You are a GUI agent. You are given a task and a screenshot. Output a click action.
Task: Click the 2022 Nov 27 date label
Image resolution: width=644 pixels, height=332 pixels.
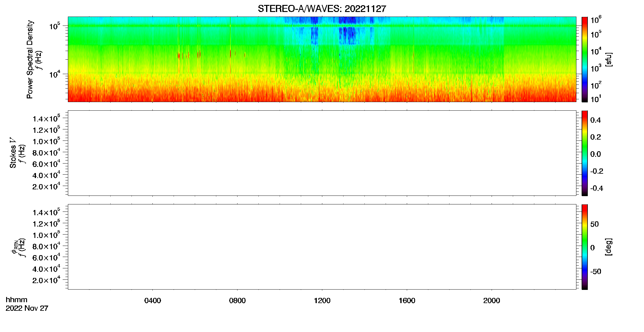27,308
